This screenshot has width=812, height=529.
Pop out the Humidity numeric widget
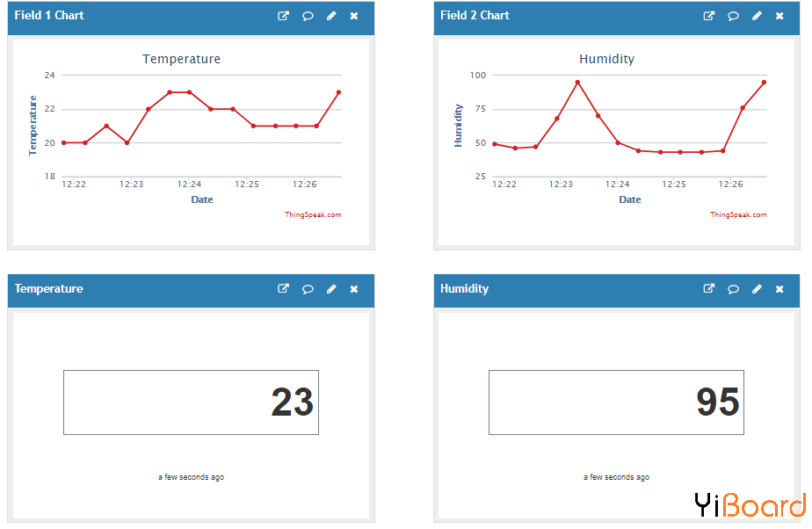point(709,288)
